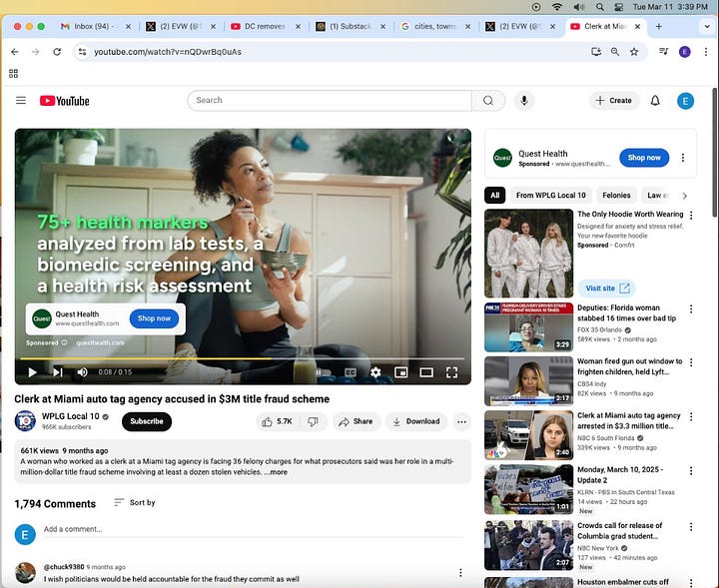Click the search magnifier button
The image size is (719, 588).
(x=488, y=101)
